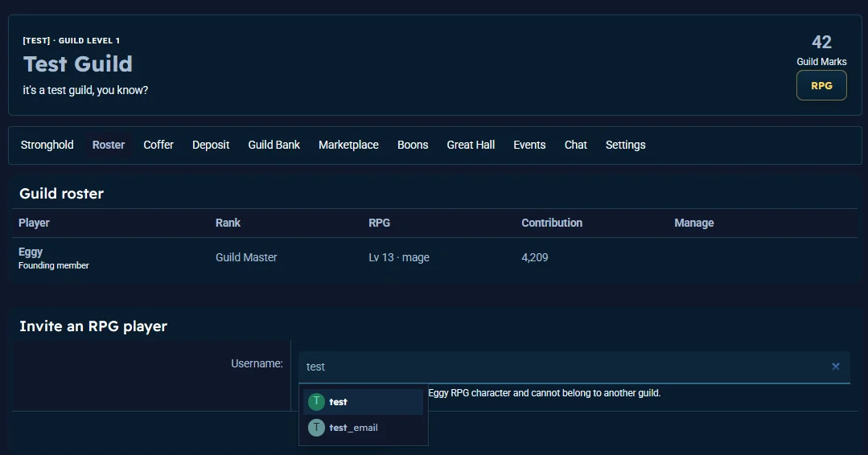This screenshot has height=455, width=868.
Task: Choose 'test' from the suggestion dropdown
Action: [x=363, y=402]
